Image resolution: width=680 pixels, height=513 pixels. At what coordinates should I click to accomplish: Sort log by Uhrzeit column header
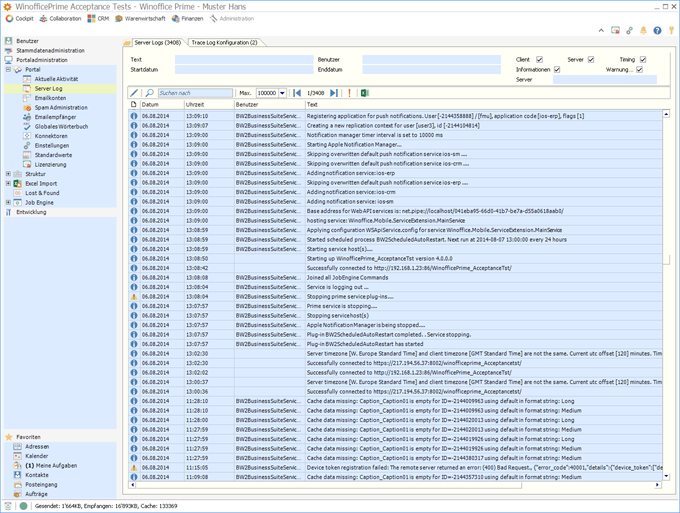[209, 105]
